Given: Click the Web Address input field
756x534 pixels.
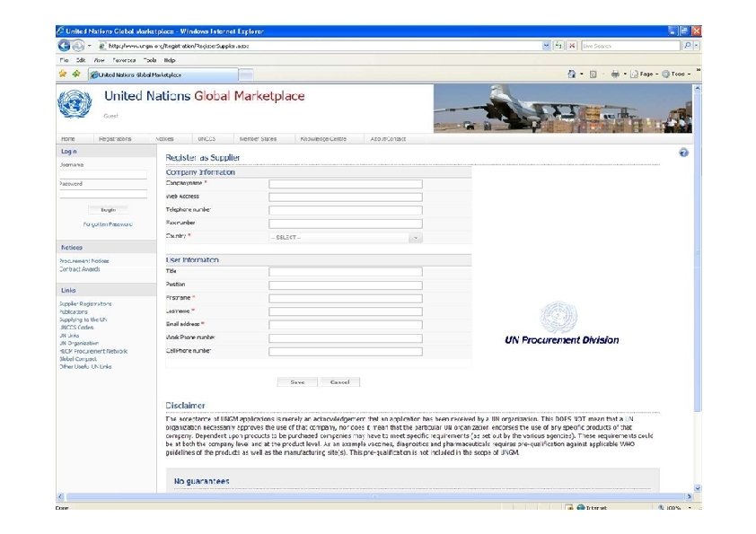Looking at the screenshot, I should (x=346, y=197).
